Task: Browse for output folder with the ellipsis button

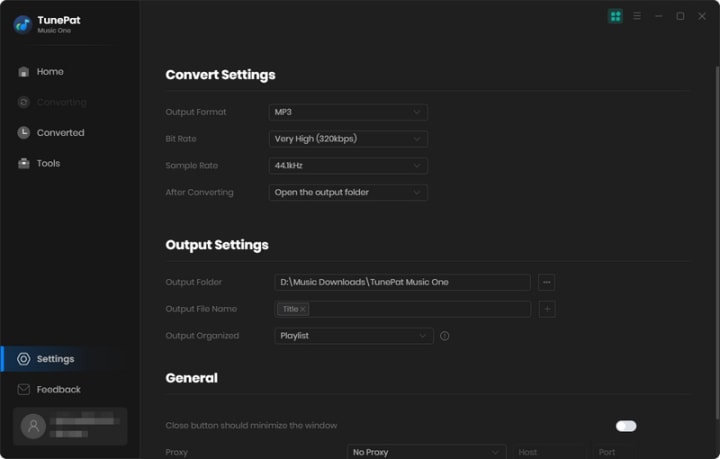Action: click(x=546, y=282)
